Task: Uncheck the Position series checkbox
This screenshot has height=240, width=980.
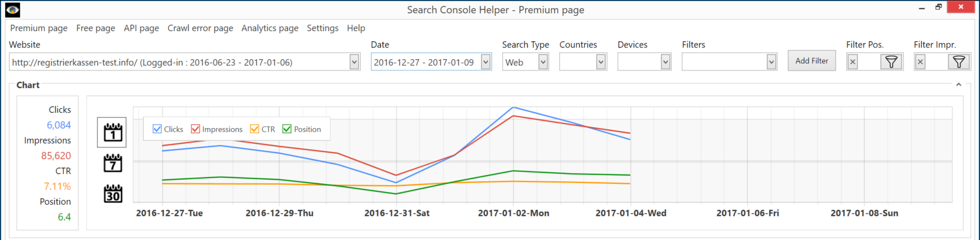Action: pos(287,129)
